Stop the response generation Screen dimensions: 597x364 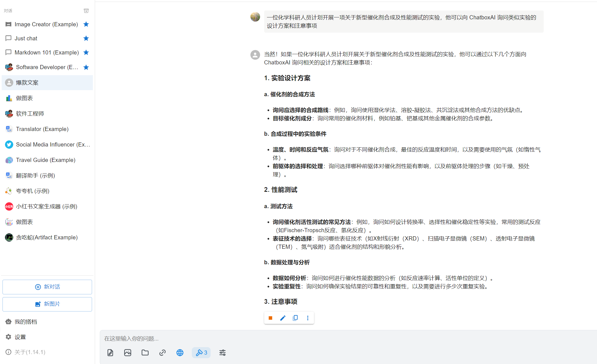pos(270,318)
